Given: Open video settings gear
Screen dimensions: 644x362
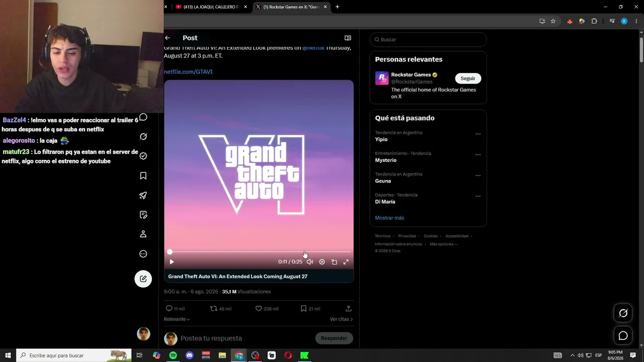Looking at the screenshot, I should tap(322, 262).
